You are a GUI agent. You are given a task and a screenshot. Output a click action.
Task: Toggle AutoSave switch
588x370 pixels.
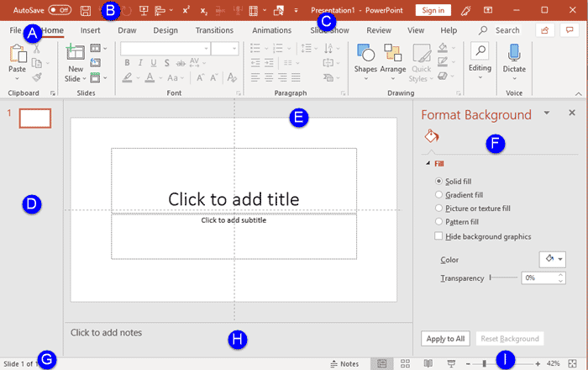pyautogui.click(x=60, y=10)
